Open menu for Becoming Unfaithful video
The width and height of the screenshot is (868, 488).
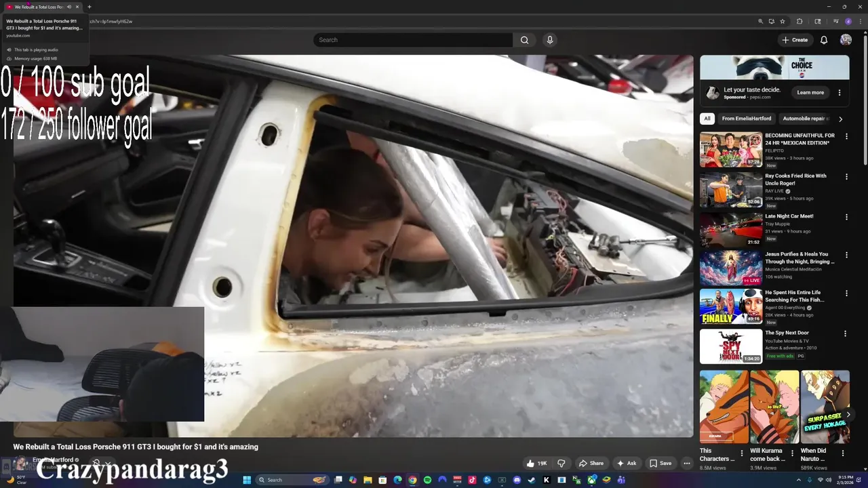coord(846,136)
